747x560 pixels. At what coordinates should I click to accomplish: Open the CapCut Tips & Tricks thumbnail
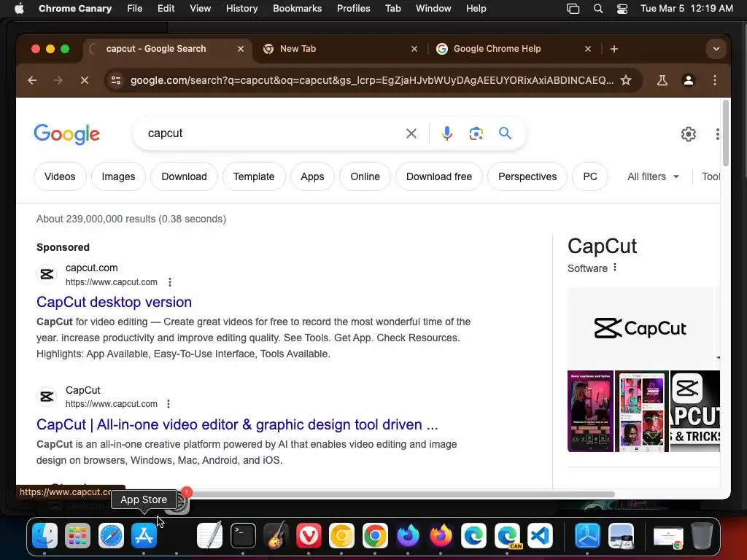[x=695, y=411]
